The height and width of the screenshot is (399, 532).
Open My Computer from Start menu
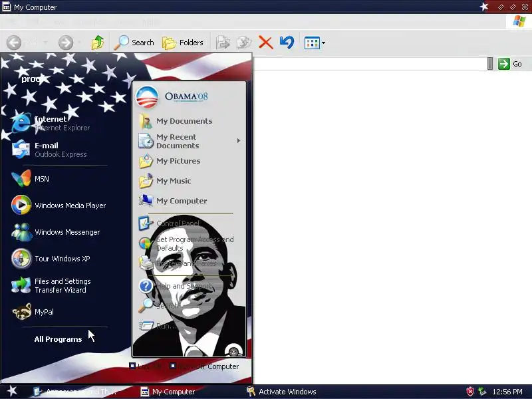[x=173, y=201]
